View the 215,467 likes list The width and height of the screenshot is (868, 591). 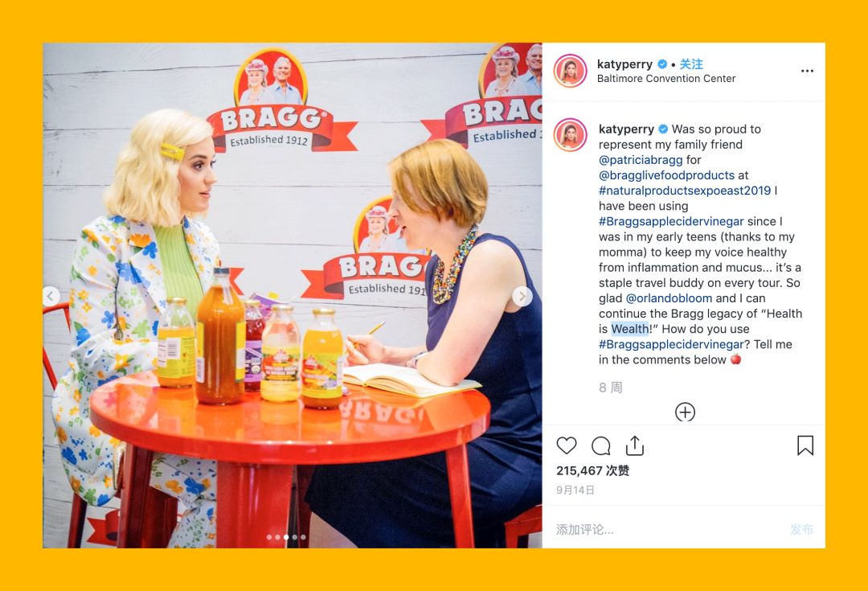(593, 471)
